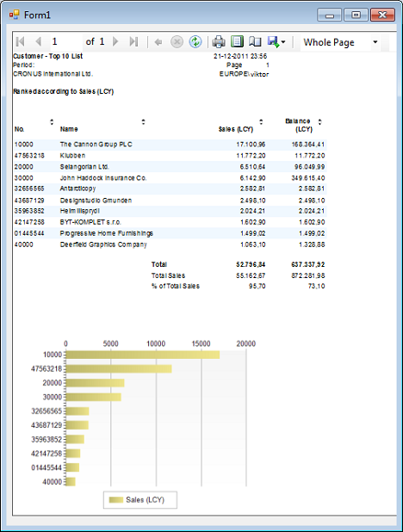Open export format dropdown arrow
Screen dimensions: 403x532
(x=283, y=42)
